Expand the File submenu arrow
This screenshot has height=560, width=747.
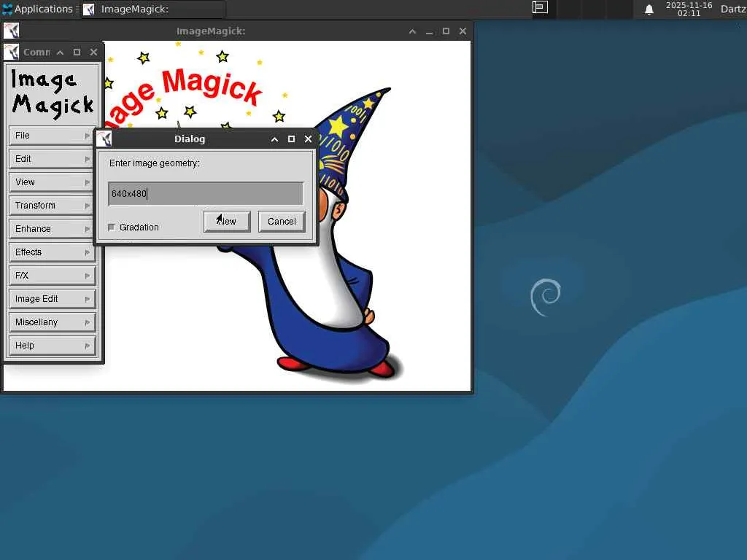88,136
